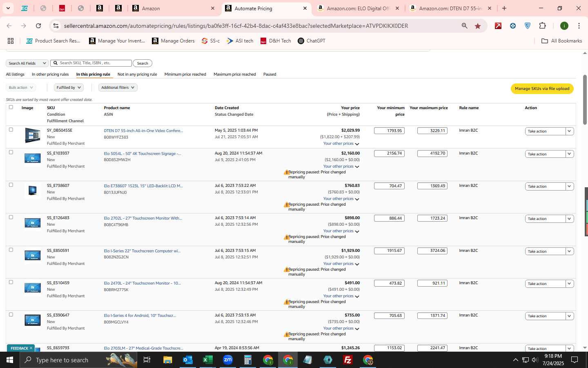Expand the Additional filters dropdown
This screenshot has width=588, height=368.
[x=118, y=88]
